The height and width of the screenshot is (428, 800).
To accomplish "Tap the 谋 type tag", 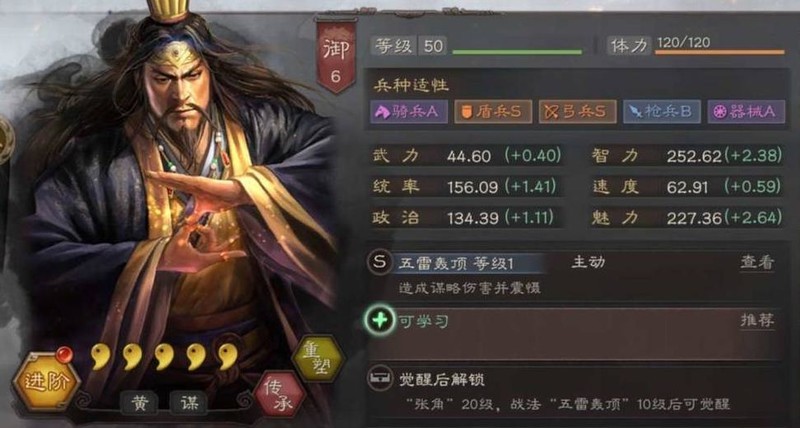I will [188, 403].
